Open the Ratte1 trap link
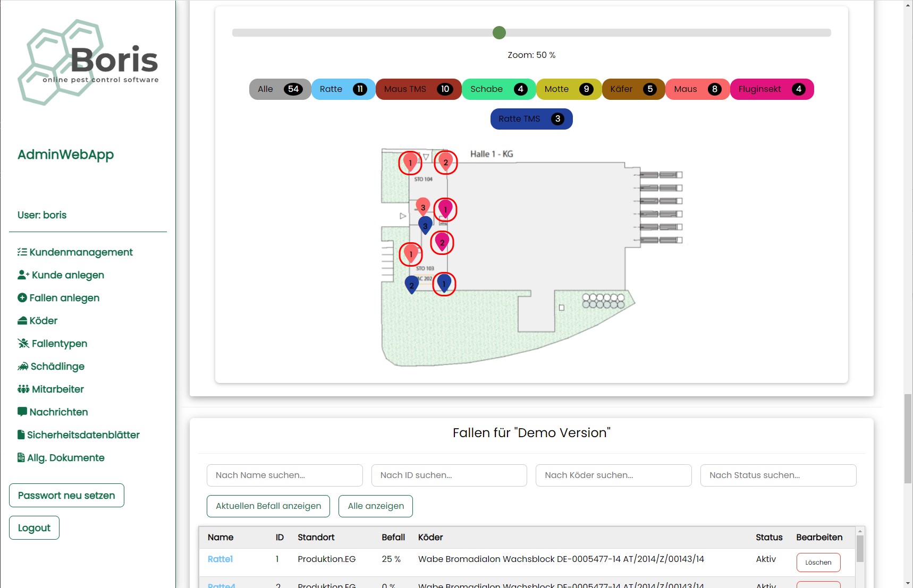Image resolution: width=913 pixels, height=588 pixels. [x=220, y=559]
